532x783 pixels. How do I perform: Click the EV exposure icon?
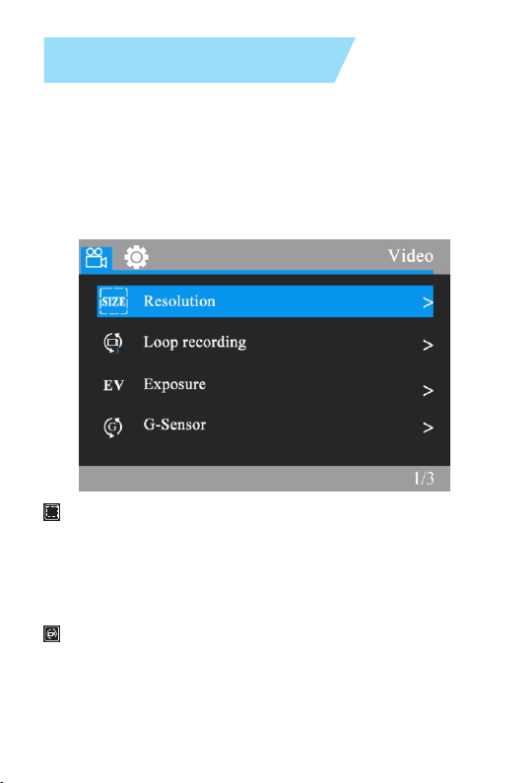(x=113, y=385)
